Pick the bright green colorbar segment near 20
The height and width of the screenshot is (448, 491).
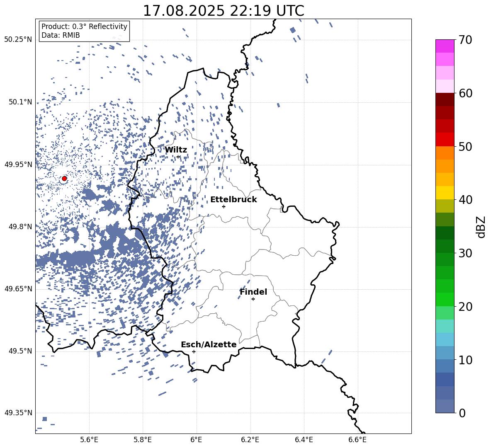(445, 299)
